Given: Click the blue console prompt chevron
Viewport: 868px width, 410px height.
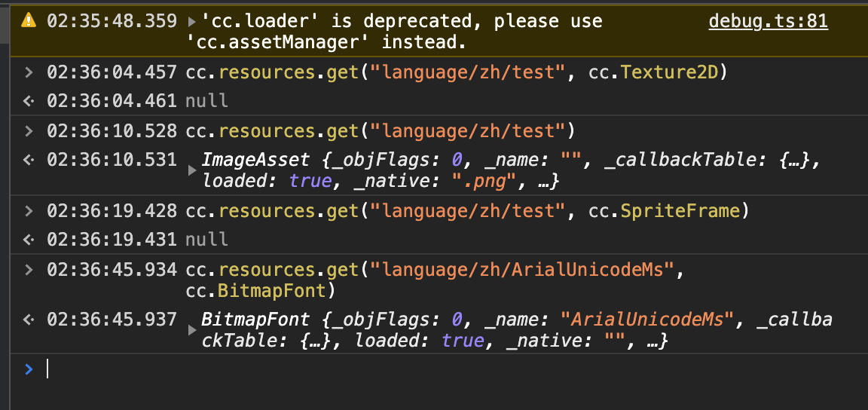Looking at the screenshot, I should click(29, 369).
